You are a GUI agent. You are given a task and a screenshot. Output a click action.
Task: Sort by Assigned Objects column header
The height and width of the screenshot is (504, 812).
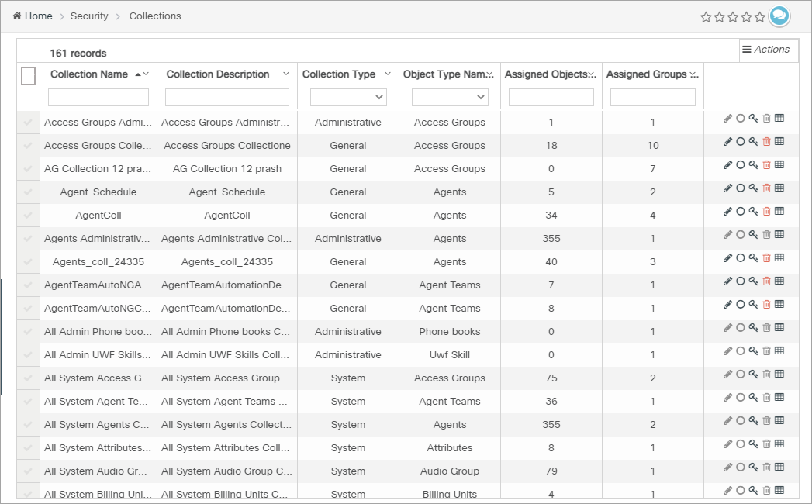[x=546, y=74]
